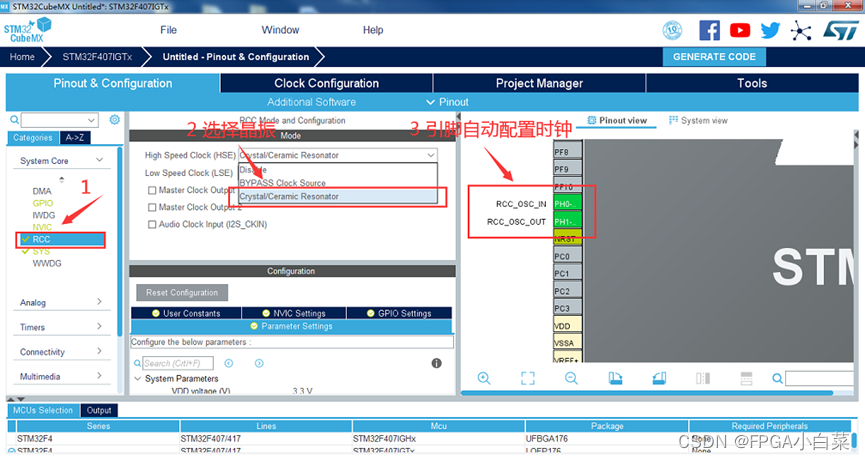The image size is (865, 460).
Task: Select the MCUs Selection tab
Action: coord(43,410)
